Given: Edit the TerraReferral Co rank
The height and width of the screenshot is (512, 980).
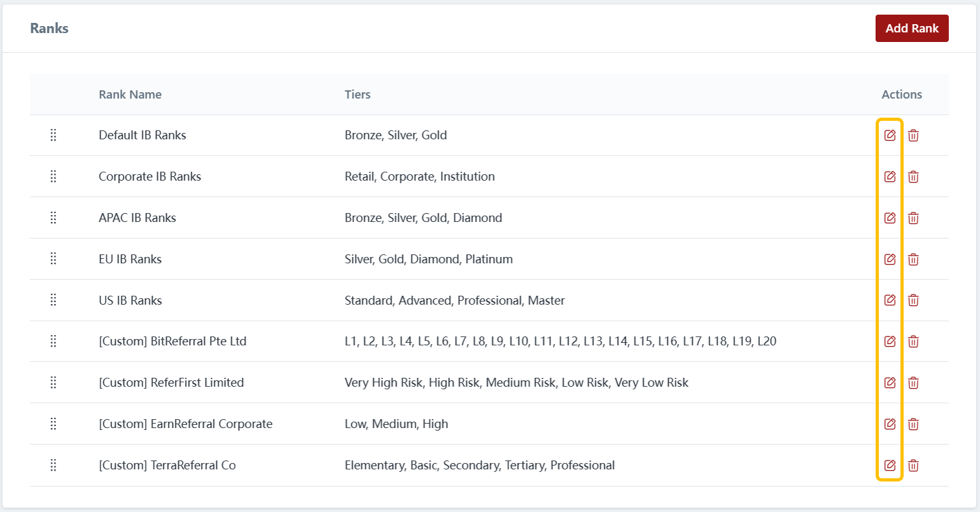Looking at the screenshot, I should (x=890, y=466).
